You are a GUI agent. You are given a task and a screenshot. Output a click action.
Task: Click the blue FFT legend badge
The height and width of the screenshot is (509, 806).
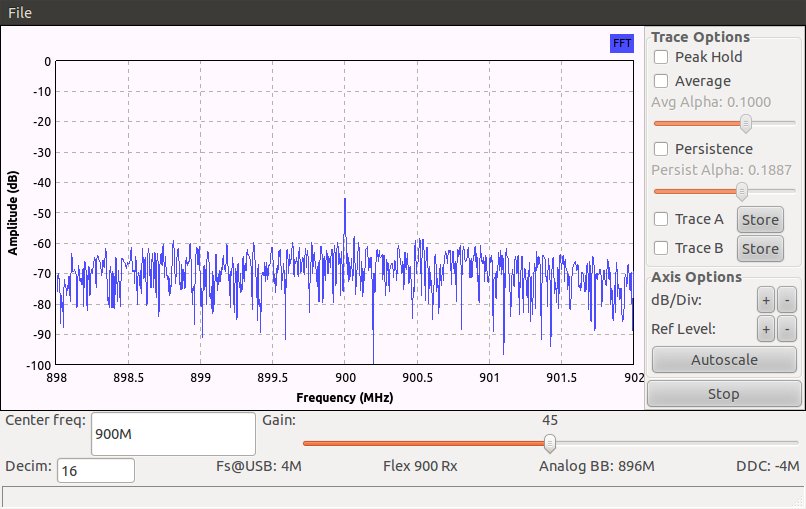pyautogui.click(x=621, y=43)
